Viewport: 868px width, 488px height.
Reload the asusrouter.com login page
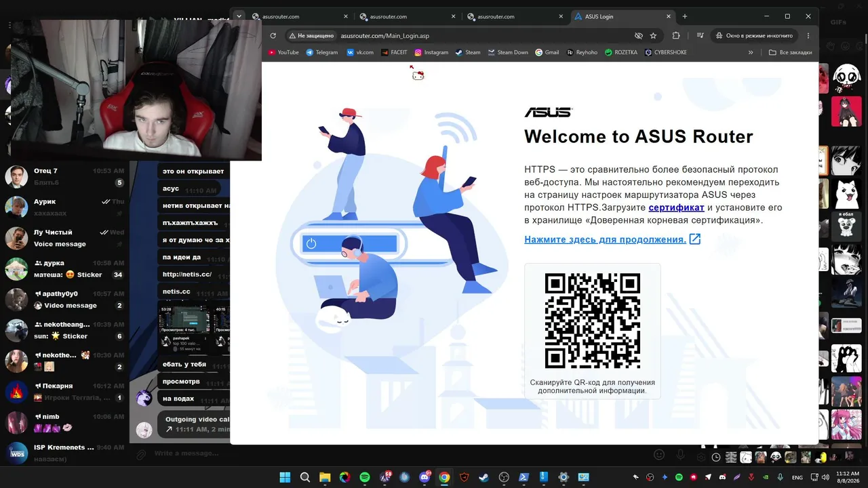[x=273, y=36]
